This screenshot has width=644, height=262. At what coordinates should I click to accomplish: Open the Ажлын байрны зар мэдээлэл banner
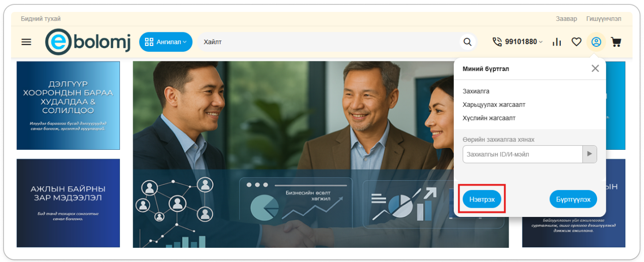click(68, 203)
